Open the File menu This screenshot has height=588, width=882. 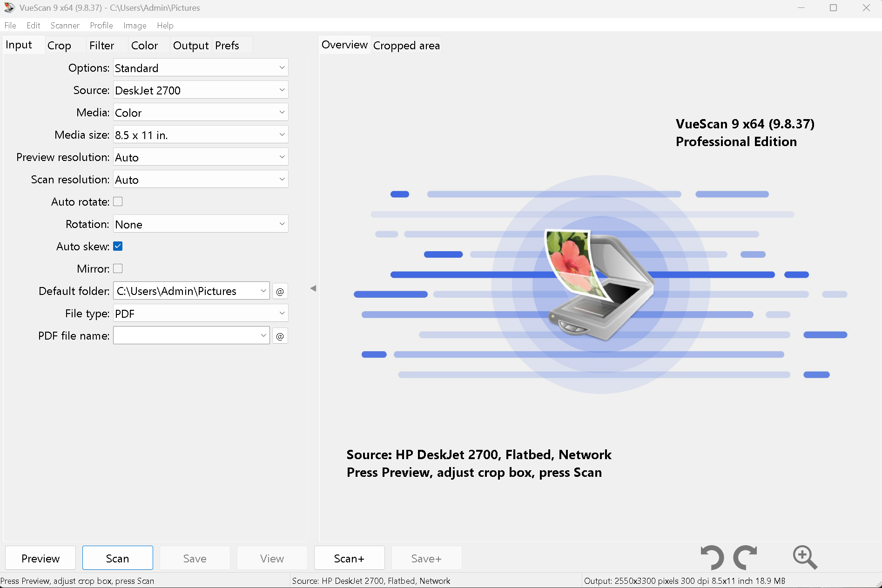[10, 25]
